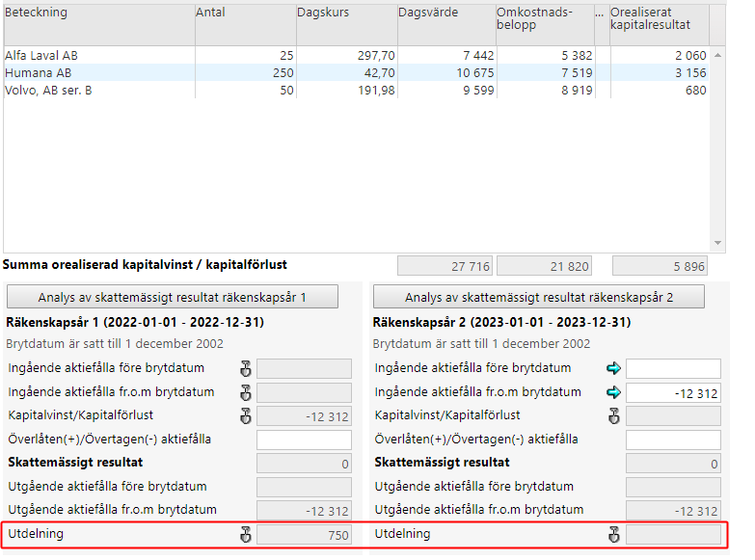
Task: Click Räkenskapsår 1 Utdelning field showing 750
Action: (304, 535)
